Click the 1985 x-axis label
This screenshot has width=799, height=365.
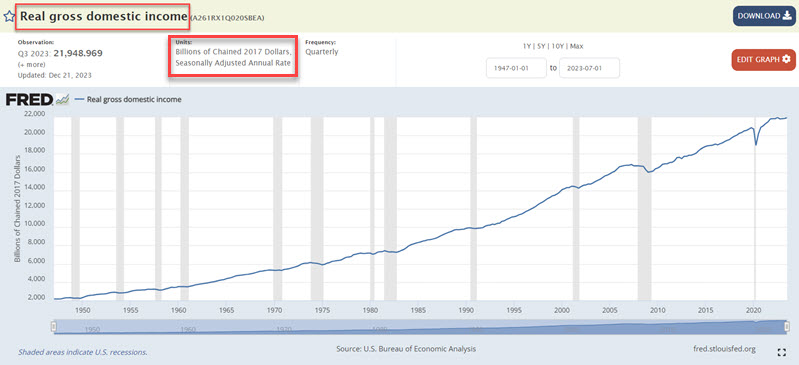pos(418,309)
